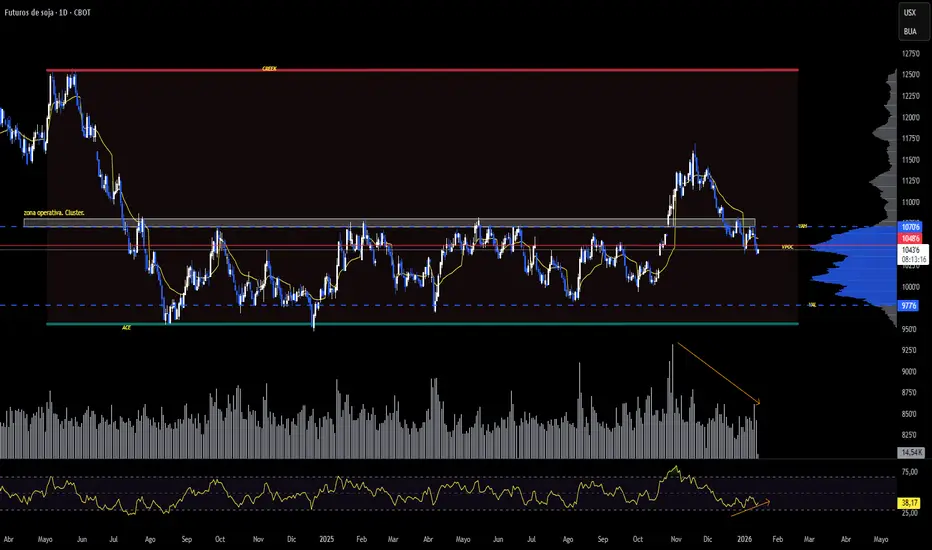Select the red 10486 price label
Viewport: 932px width, 550px height.
tap(911, 238)
